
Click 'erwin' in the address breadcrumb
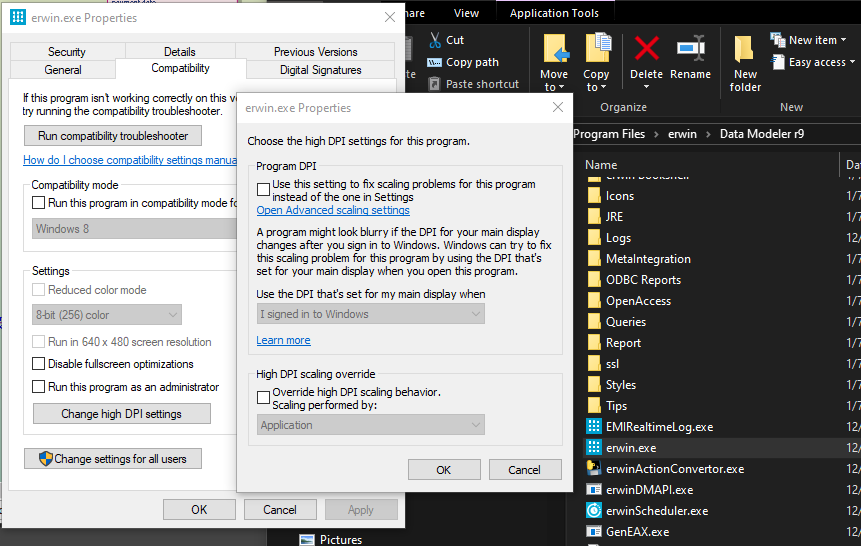(x=682, y=134)
